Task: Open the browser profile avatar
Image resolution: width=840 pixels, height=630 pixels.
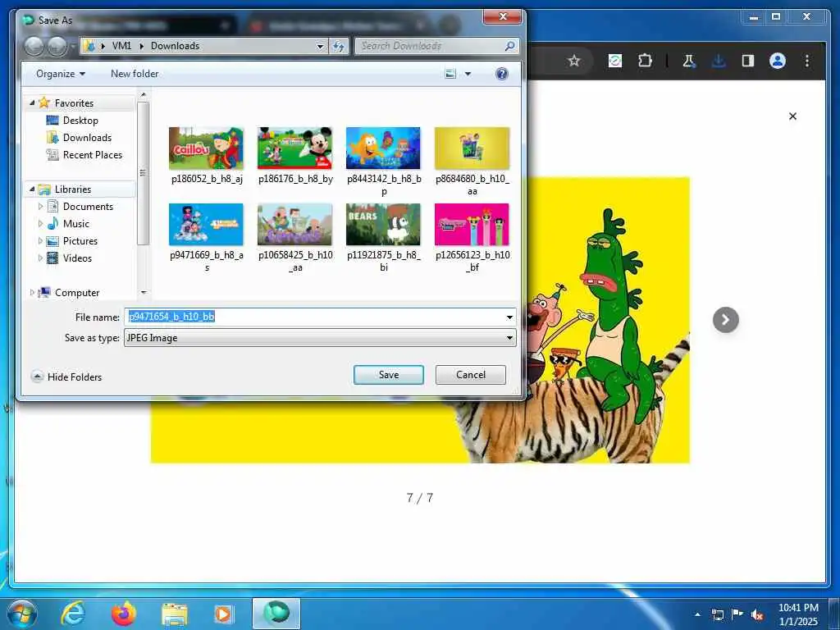Action: point(778,61)
